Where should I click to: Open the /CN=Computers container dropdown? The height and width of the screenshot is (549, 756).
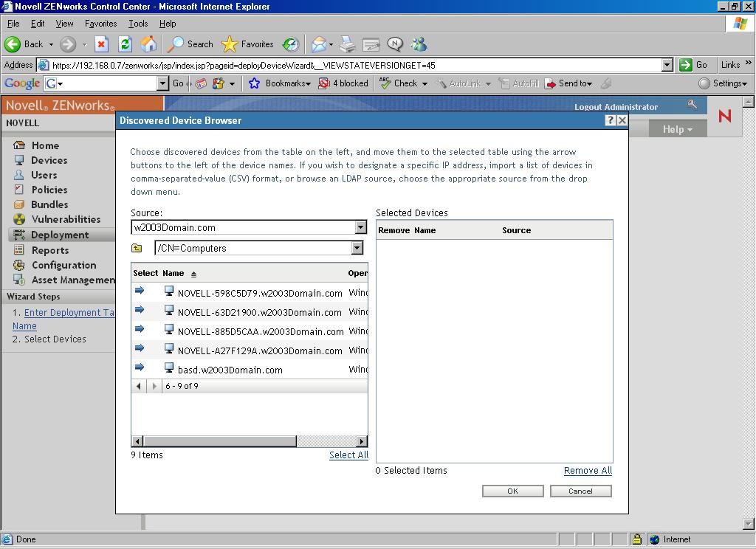357,248
